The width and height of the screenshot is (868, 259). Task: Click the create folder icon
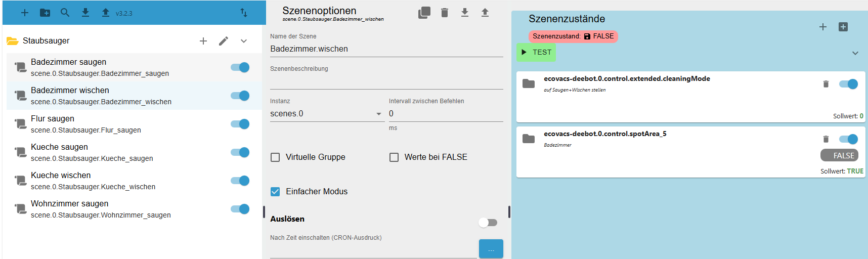[45, 13]
